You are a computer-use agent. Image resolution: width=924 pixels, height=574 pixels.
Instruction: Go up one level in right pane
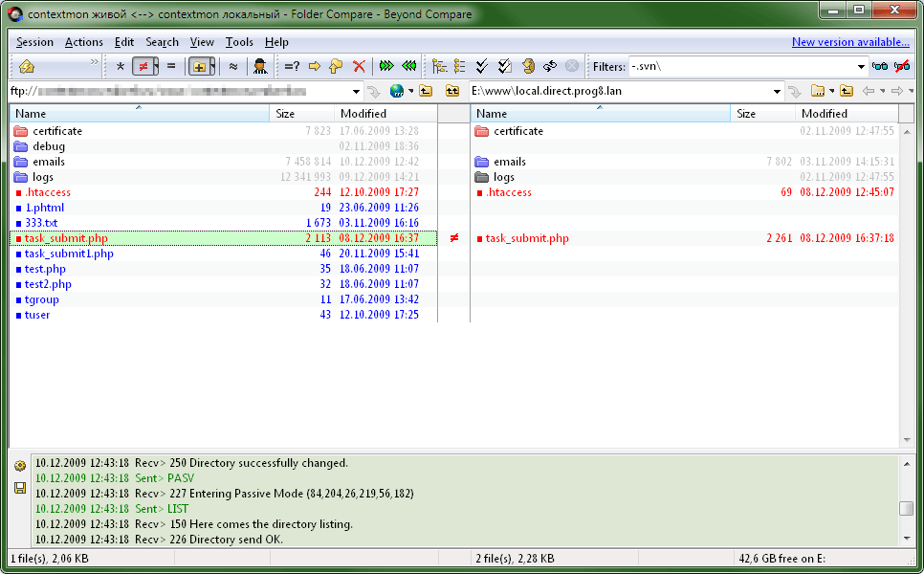pos(847,91)
